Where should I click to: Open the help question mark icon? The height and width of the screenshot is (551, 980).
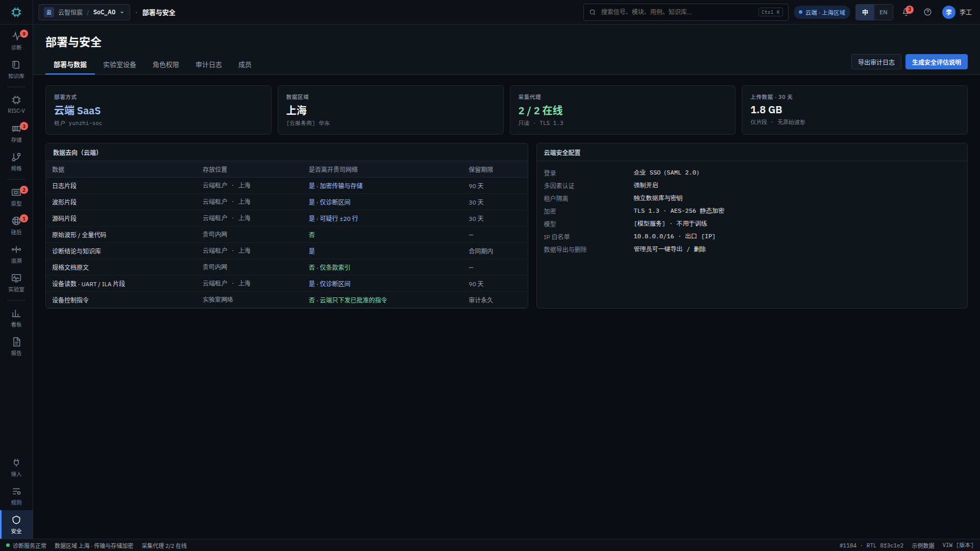pyautogui.click(x=927, y=12)
